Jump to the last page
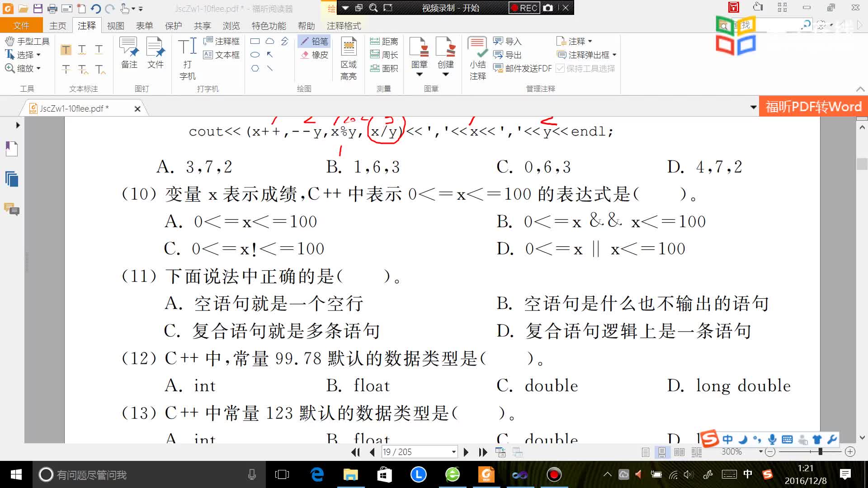Image resolution: width=868 pixels, height=488 pixels. 483,452
